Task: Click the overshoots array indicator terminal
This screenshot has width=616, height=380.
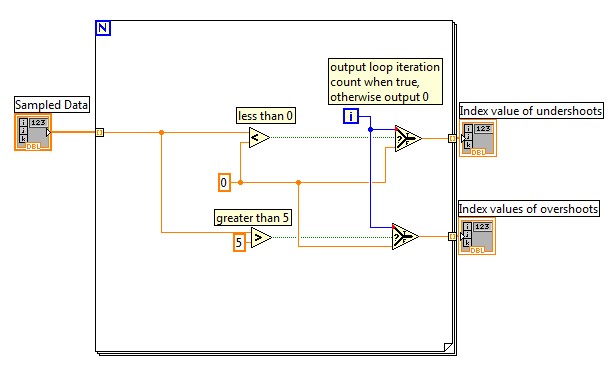Action: 477,236
